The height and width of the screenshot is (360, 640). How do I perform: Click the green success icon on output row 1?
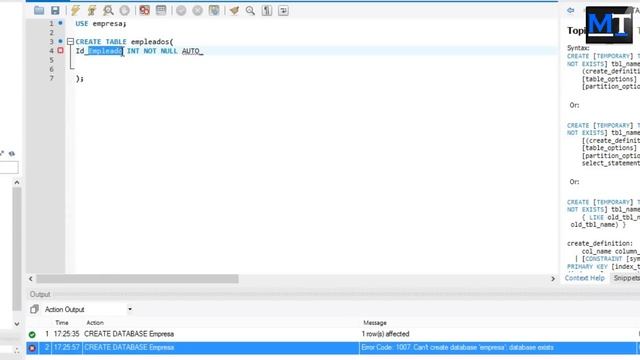(x=32, y=335)
